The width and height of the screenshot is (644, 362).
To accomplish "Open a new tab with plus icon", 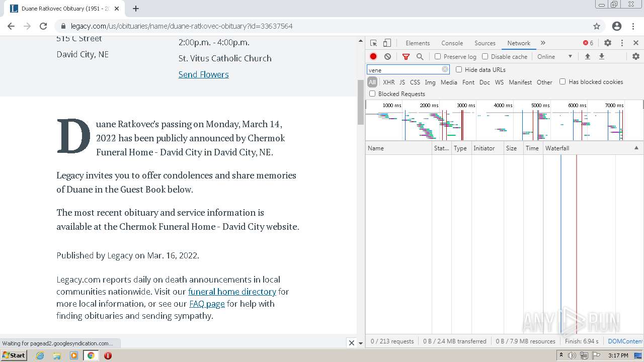I will [136, 9].
